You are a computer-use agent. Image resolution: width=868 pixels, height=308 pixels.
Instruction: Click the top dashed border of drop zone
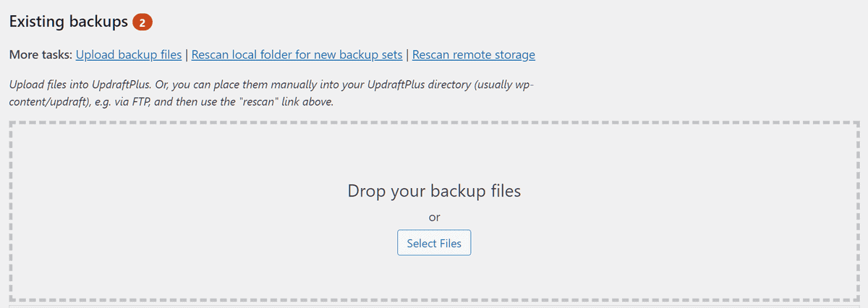click(x=434, y=123)
